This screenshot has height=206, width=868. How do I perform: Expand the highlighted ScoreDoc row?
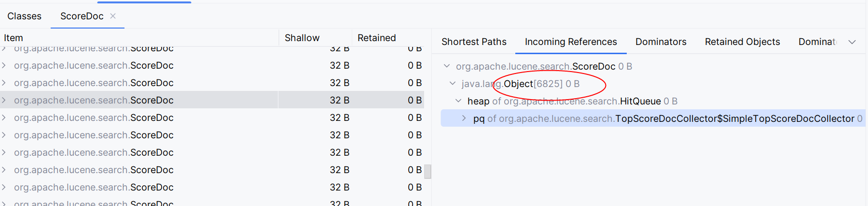click(4, 100)
